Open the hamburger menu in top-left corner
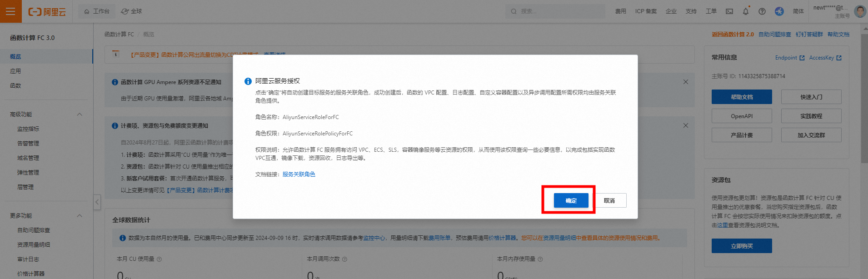 click(x=10, y=11)
